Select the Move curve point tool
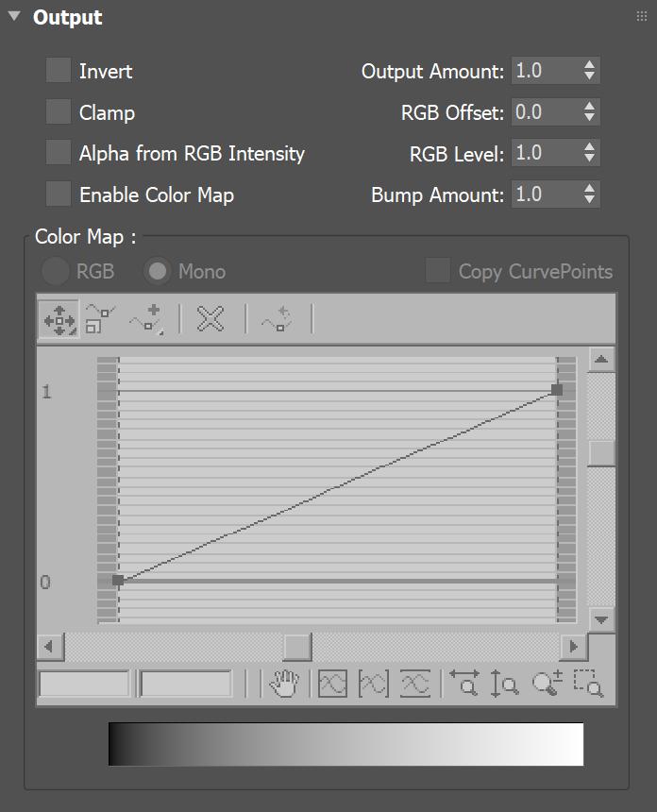 pos(59,319)
